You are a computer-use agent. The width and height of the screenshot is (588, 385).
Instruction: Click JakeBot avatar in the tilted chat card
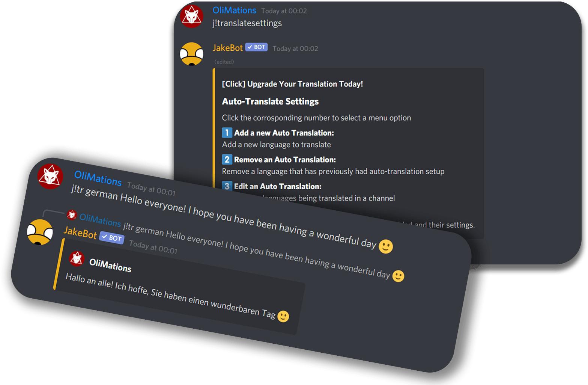click(x=40, y=232)
